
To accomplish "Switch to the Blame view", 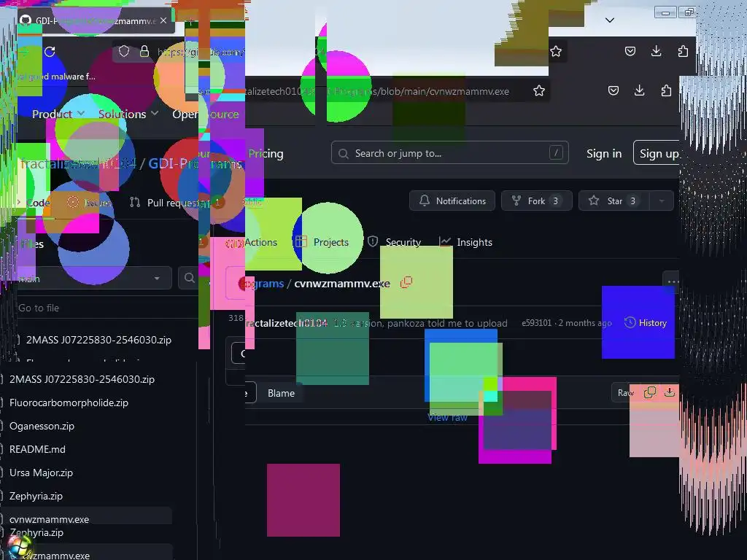I will 281,393.
